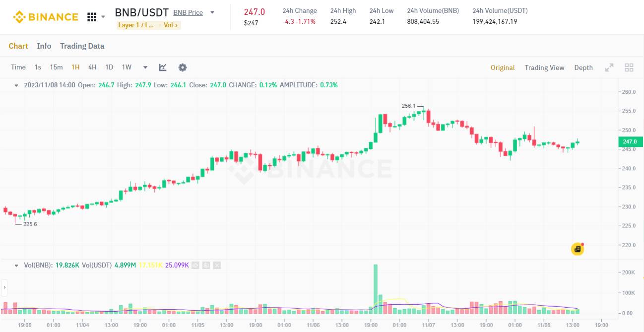Click the 256.1 high price marker
Screen dimensions: 644x332
tap(408, 106)
